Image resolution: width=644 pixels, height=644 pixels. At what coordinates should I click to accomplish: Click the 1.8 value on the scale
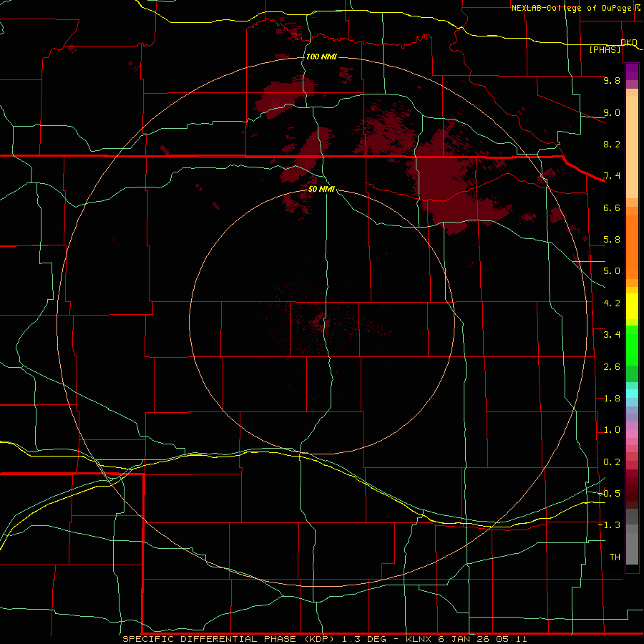(612, 399)
